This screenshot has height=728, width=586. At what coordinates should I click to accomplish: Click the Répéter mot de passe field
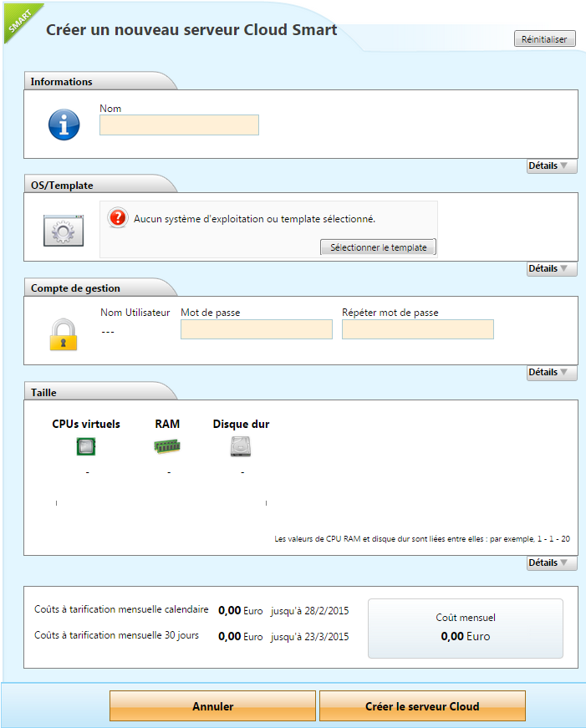click(x=417, y=329)
